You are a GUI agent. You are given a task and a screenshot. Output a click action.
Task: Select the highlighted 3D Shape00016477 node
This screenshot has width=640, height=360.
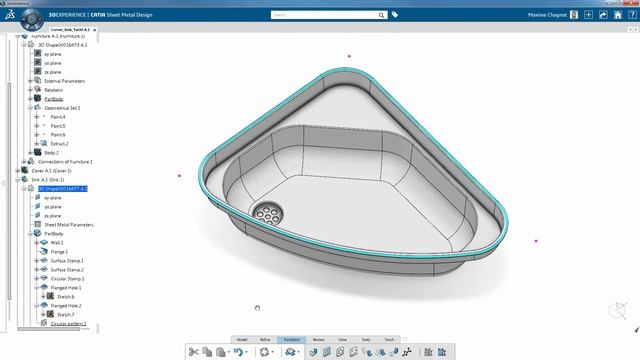click(63, 189)
